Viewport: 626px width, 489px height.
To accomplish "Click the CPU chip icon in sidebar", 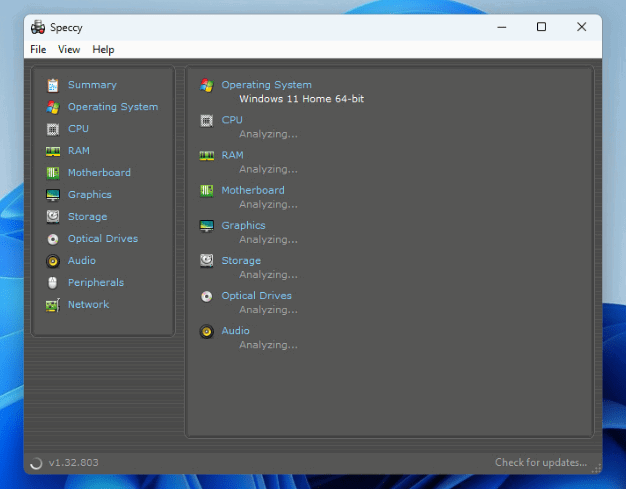I will 53,129.
